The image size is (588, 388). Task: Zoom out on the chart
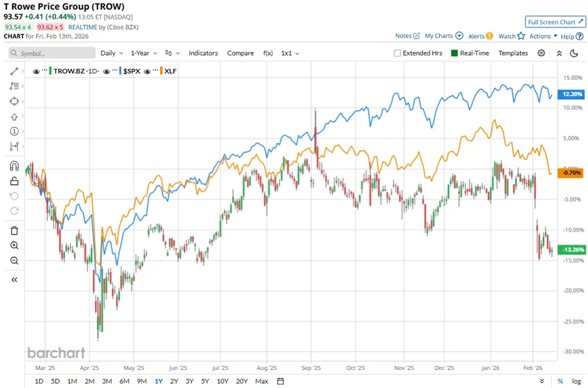(14, 261)
